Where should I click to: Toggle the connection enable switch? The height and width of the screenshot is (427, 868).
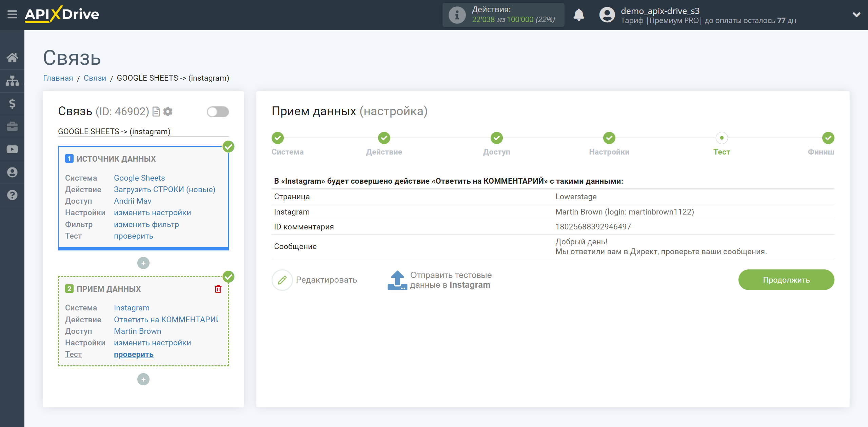click(218, 111)
